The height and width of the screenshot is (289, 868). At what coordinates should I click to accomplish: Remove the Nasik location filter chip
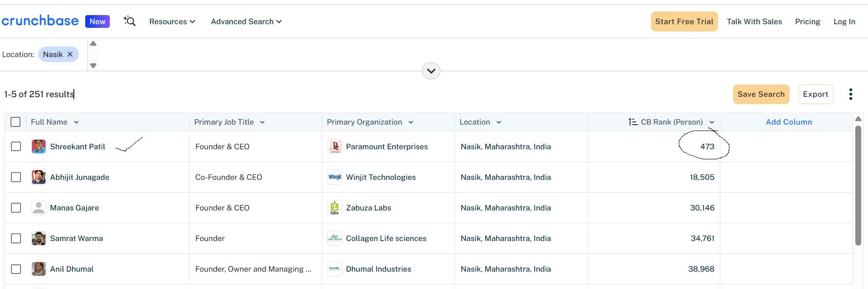(70, 54)
